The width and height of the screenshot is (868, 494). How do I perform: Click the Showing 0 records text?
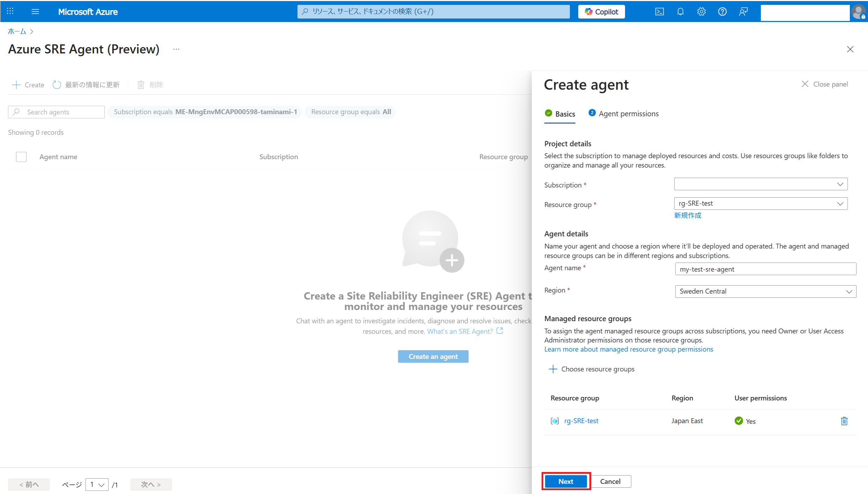pyautogui.click(x=36, y=132)
